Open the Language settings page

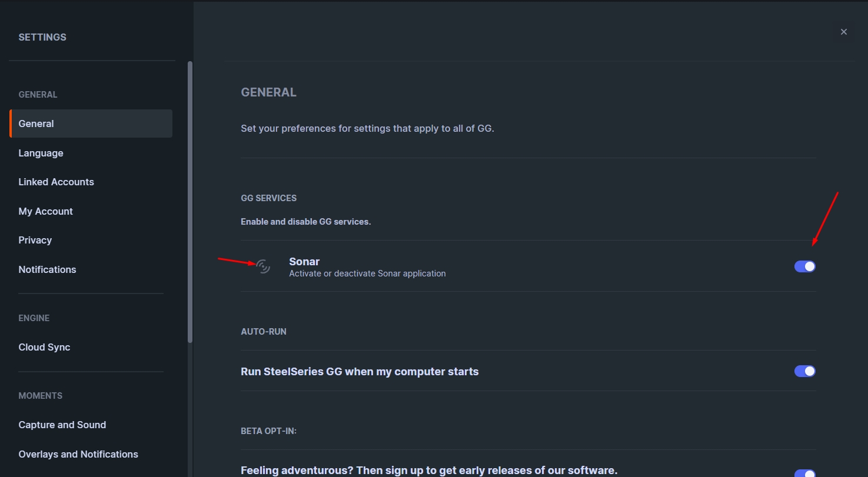(41, 153)
